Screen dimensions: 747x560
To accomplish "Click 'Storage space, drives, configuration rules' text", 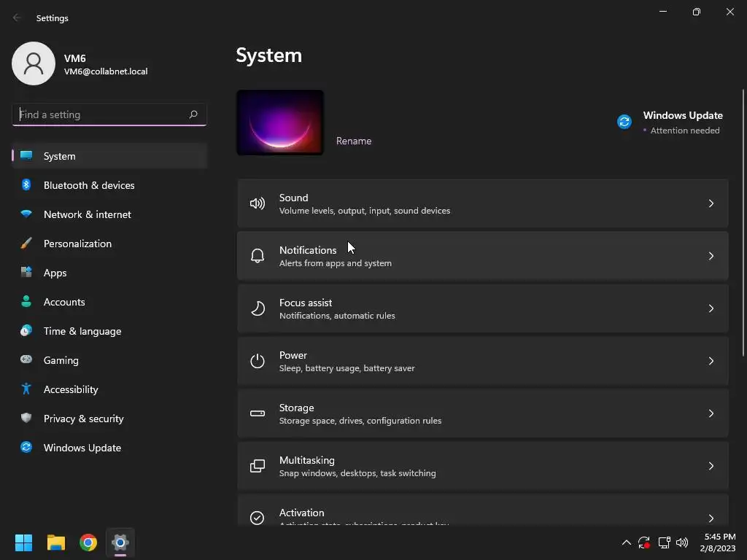I will point(360,421).
